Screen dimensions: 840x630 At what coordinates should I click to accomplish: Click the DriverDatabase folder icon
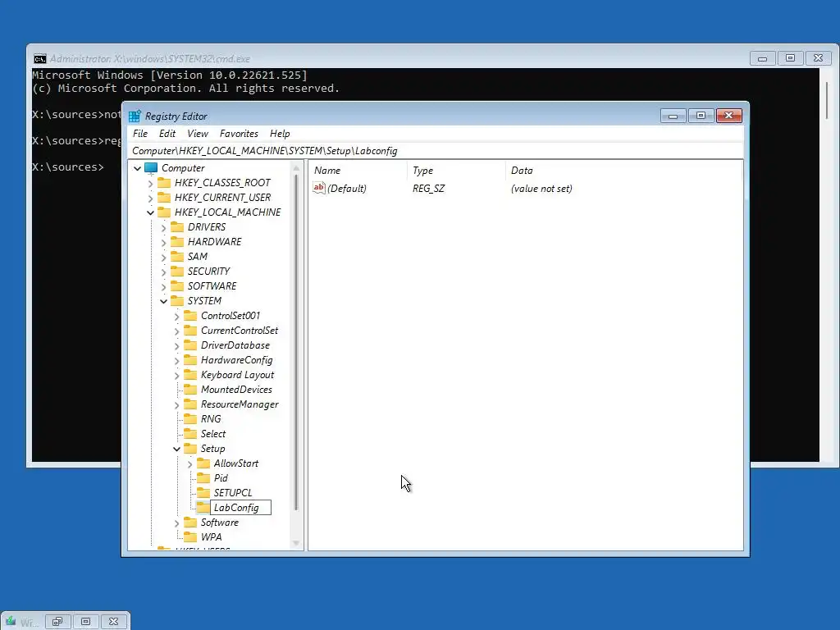(x=190, y=345)
